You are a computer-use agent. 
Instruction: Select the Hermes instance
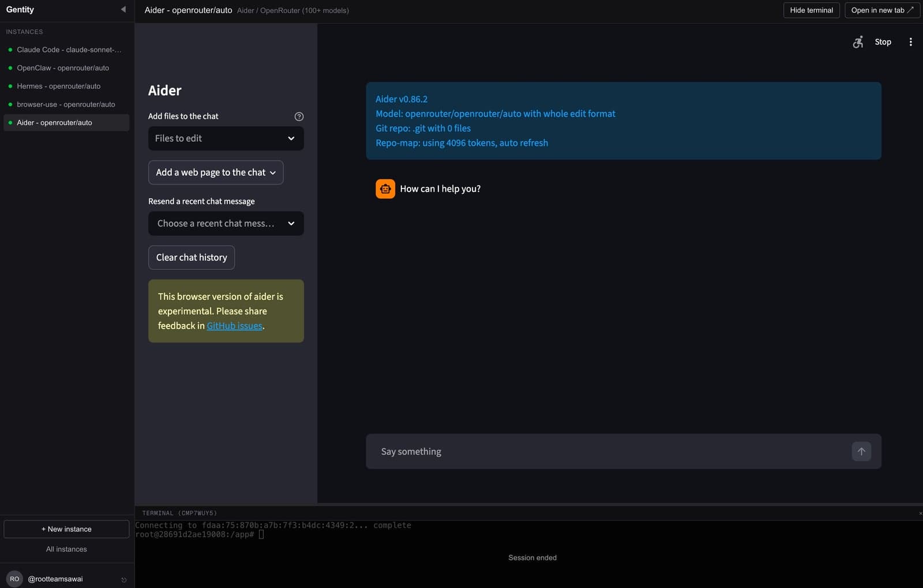click(x=66, y=86)
